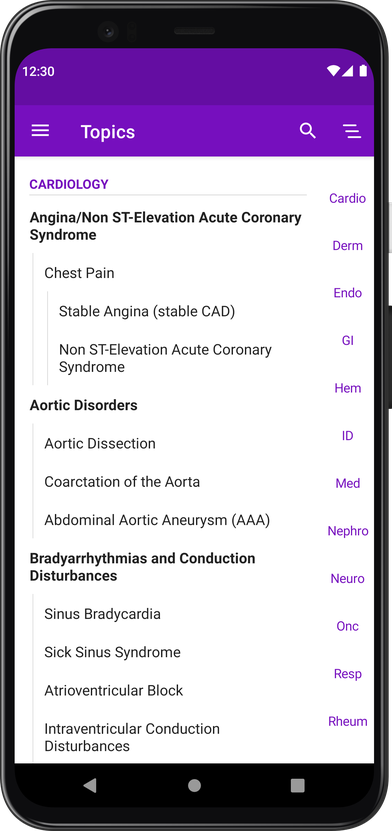Open Stable Angina (stable CAD) topic
The width and height of the screenshot is (392, 831).
point(147,311)
